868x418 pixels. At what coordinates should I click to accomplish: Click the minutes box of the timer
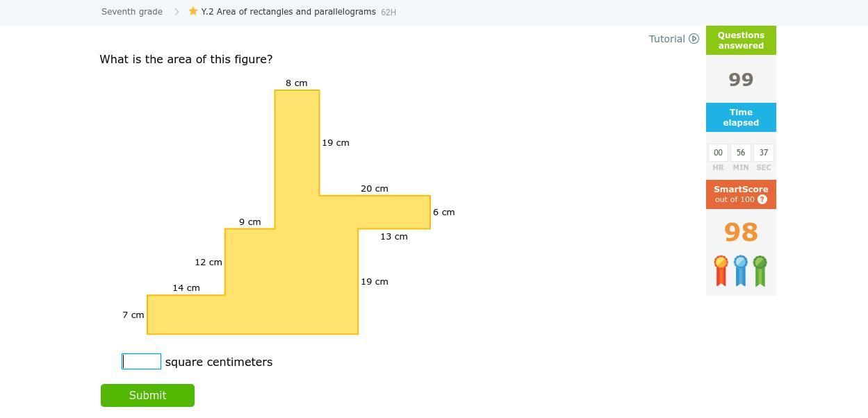tap(741, 153)
